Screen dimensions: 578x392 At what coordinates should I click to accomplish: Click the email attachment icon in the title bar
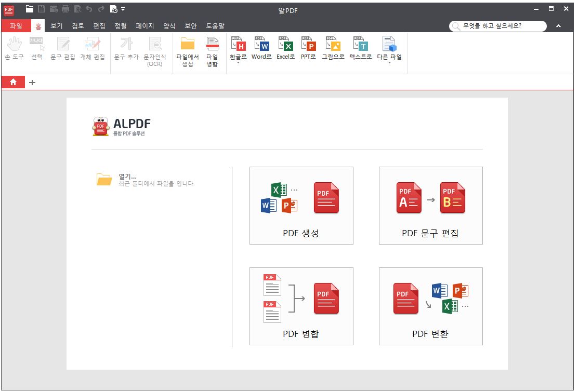54,9
